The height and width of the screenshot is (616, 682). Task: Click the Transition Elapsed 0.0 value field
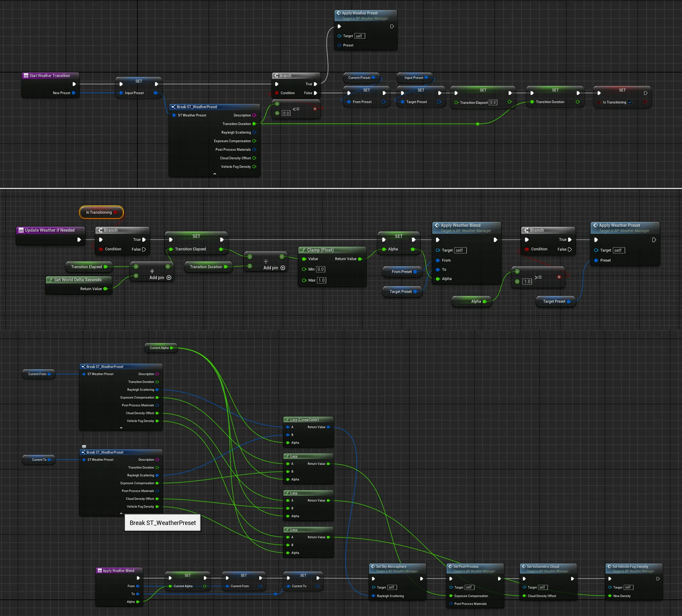coord(493,102)
